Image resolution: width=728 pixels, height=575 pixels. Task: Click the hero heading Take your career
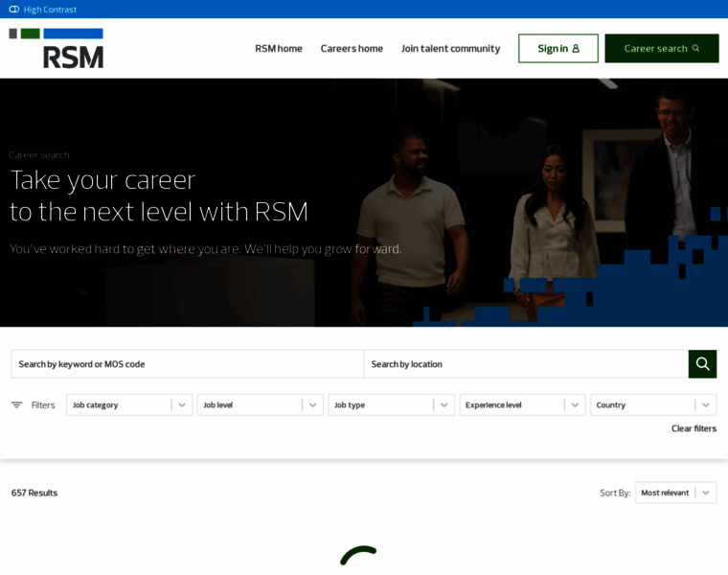pos(102,180)
